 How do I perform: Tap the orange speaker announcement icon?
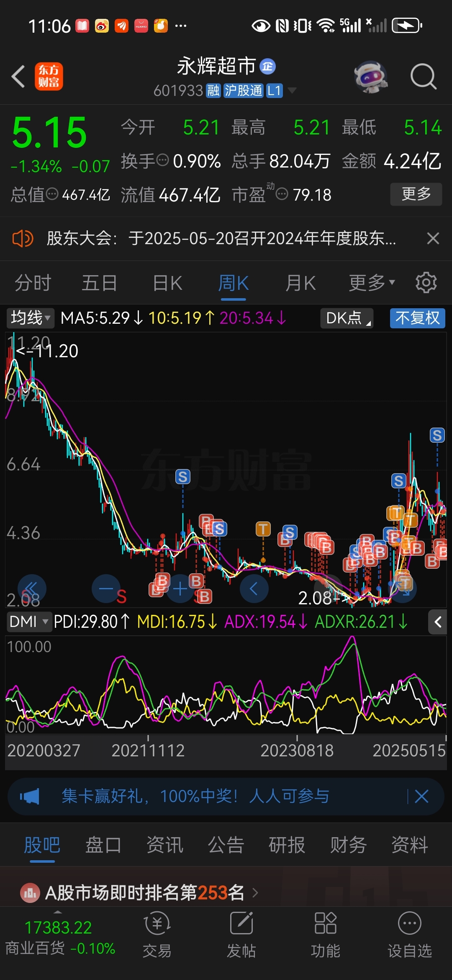[x=23, y=239]
